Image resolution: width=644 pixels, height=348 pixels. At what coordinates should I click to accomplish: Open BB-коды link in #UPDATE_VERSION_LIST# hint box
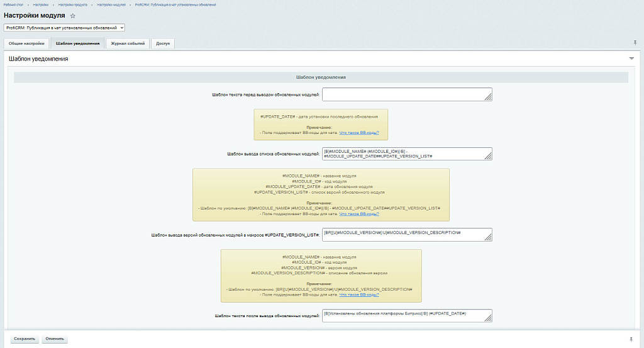point(359,213)
